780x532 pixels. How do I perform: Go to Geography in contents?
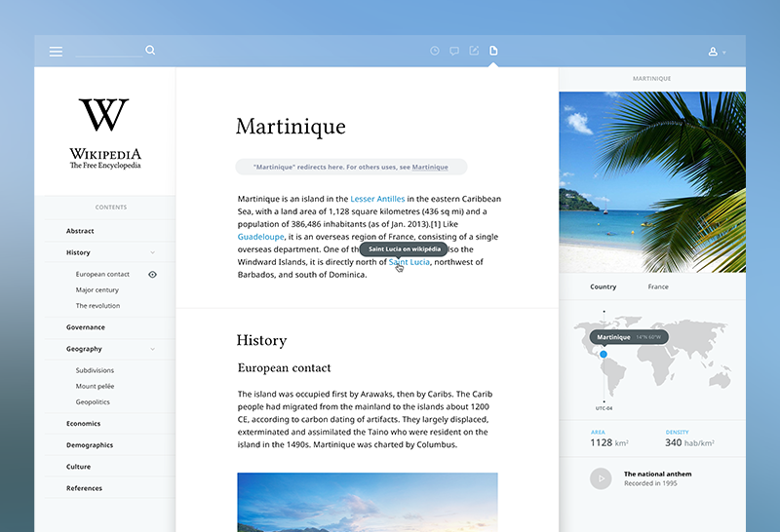(84, 349)
